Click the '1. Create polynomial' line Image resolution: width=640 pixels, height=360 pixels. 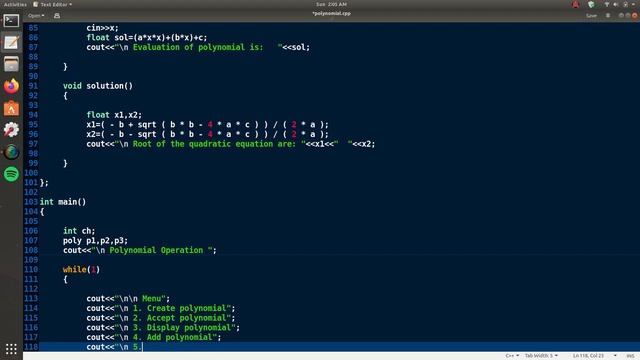[x=161, y=308]
